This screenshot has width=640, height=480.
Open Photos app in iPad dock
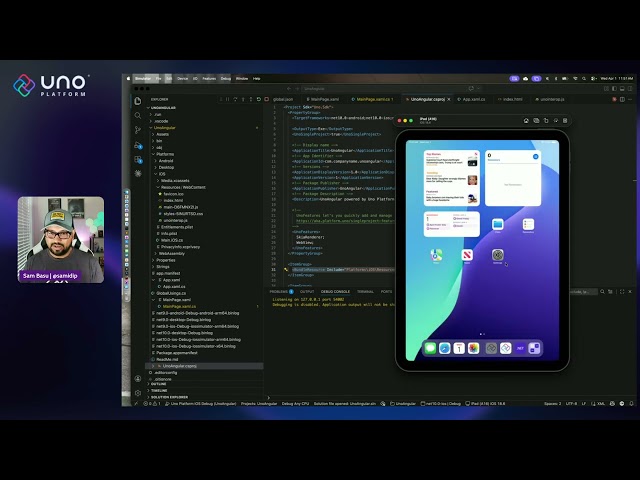(x=473, y=348)
